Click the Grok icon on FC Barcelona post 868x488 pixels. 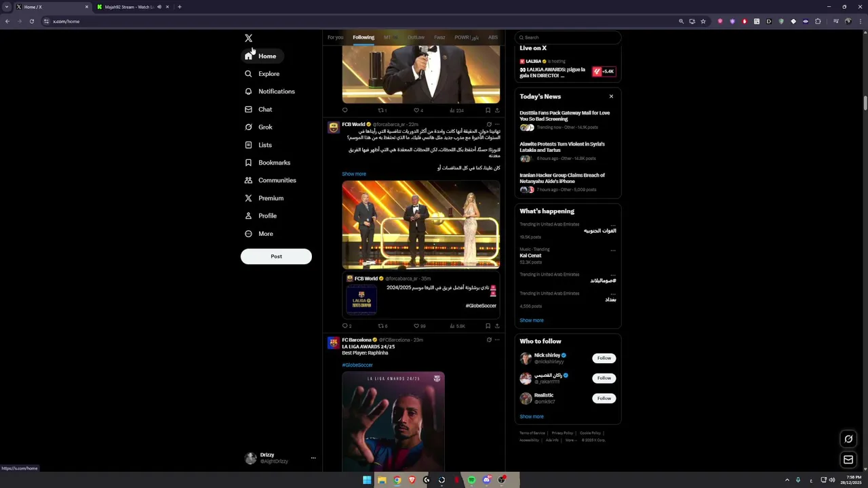489,340
